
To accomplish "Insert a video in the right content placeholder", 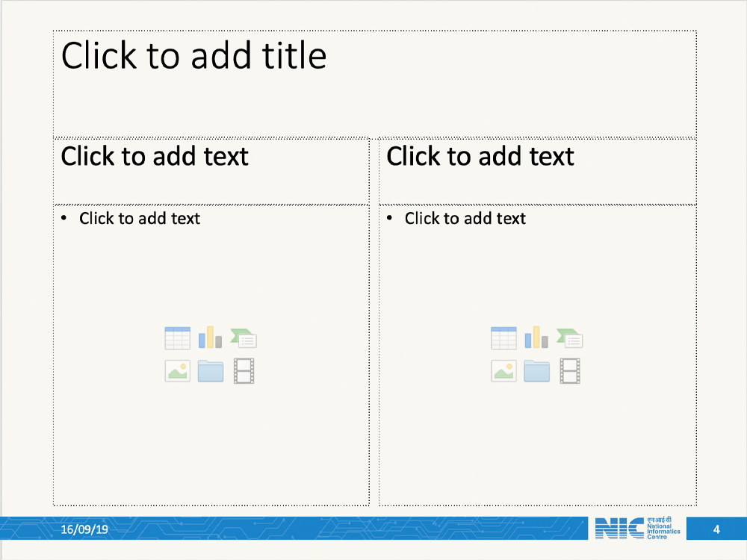I will [570, 371].
